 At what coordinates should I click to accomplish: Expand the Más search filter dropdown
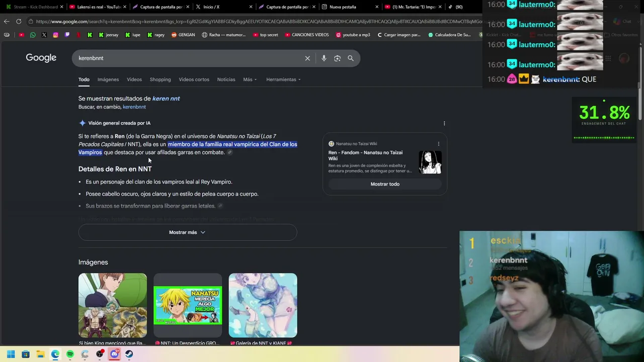point(250,79)
